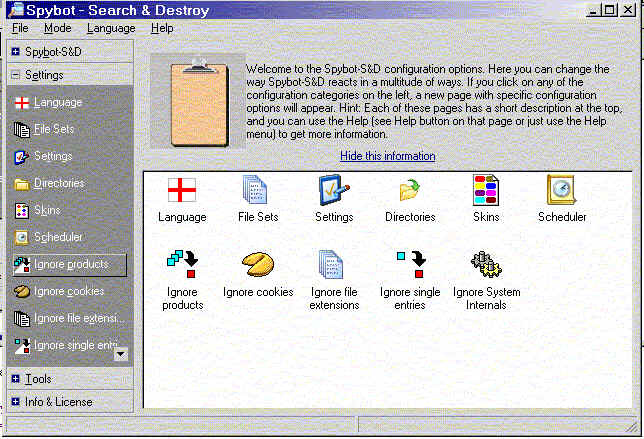Click the Scheduler text label in main pane
644x439 pixels.
[x=562, y=217]
